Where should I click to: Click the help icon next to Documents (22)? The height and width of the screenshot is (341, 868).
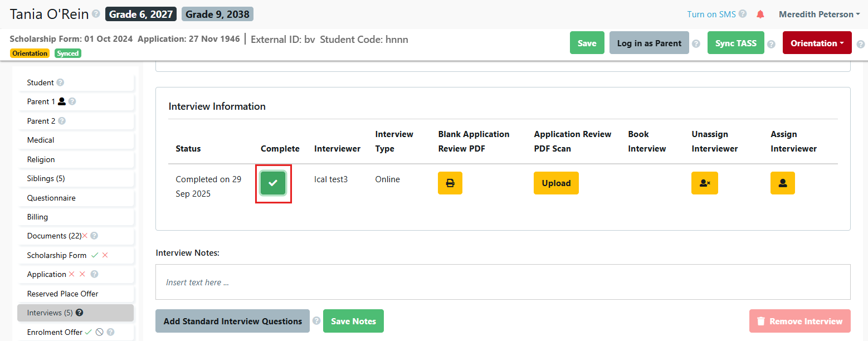94,236
